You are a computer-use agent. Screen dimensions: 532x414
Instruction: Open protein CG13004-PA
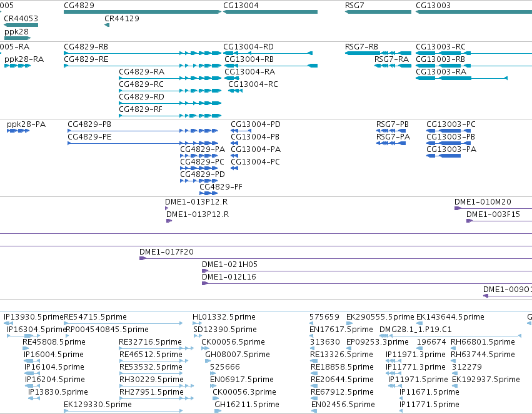coord(256,149)
